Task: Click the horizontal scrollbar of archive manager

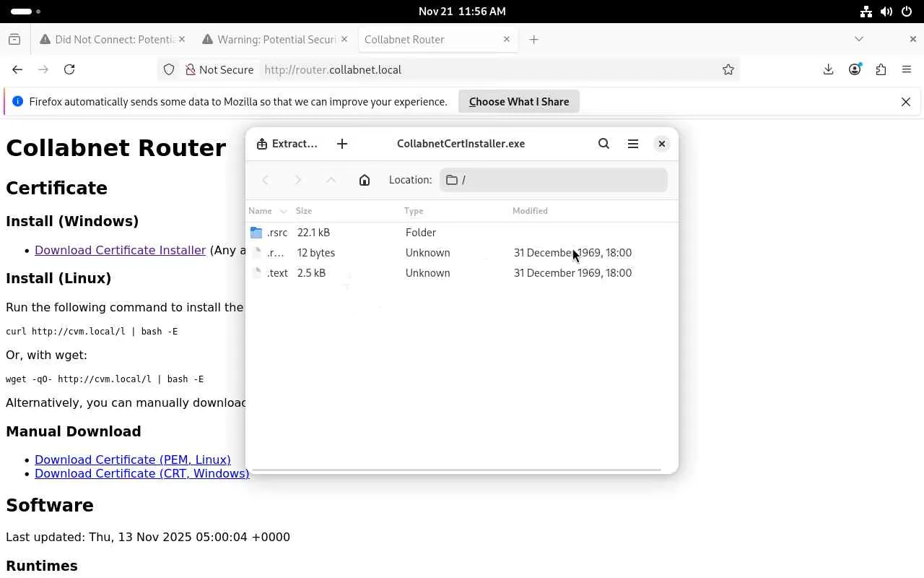Action: (456, 470)
